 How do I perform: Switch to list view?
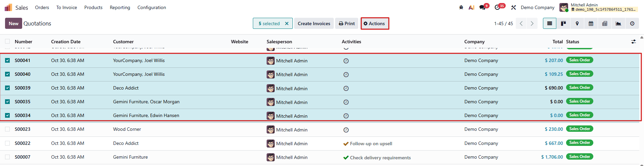550,23
